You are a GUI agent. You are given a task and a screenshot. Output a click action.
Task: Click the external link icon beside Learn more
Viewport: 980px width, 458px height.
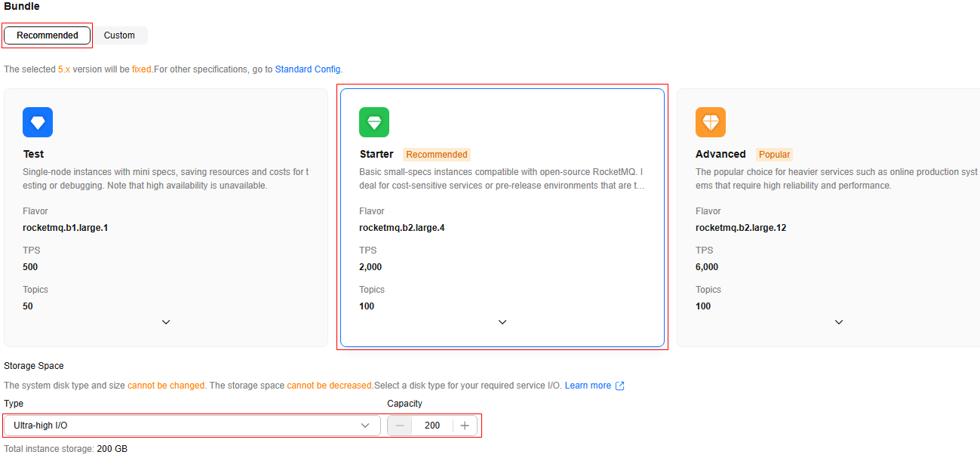click(x=620, y=386)
